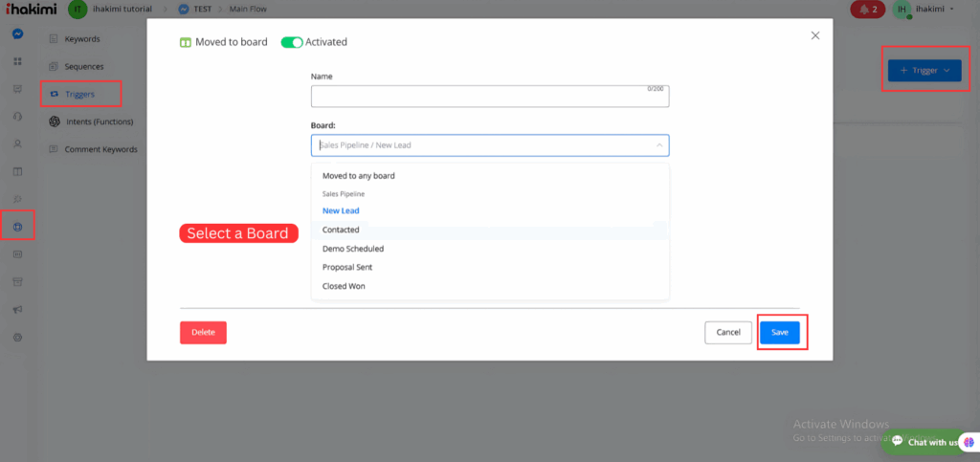Click the board columns icon in the sidebar
The height and width of the screenshot is (462, 980).
pyautogui.click(x=18, y=172)
